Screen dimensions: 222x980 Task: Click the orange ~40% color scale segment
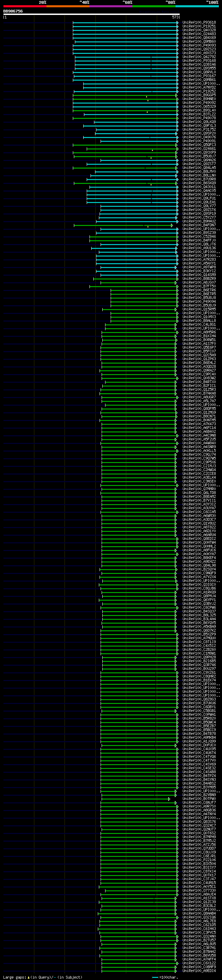68,6
